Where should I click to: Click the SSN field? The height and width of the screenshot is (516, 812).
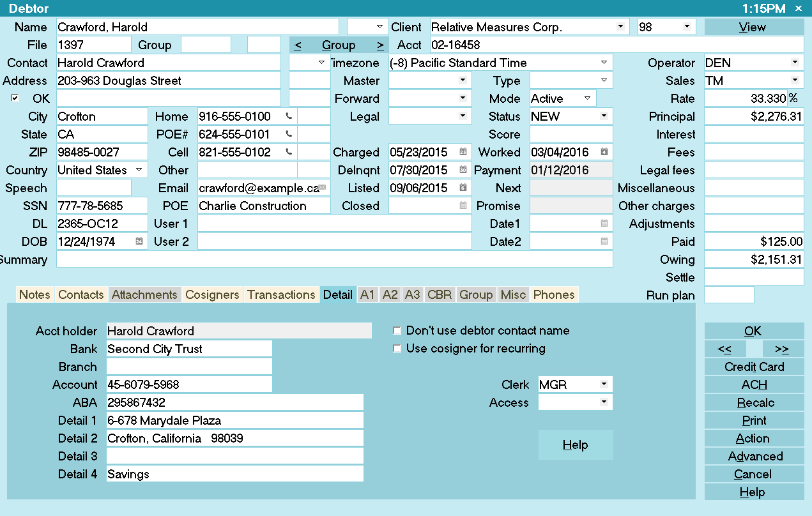point(102,206)
